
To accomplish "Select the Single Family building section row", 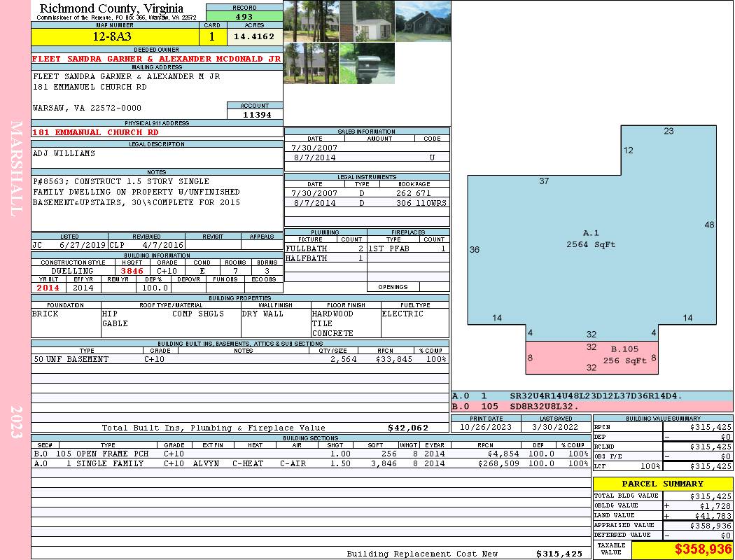I will (309, 463).
